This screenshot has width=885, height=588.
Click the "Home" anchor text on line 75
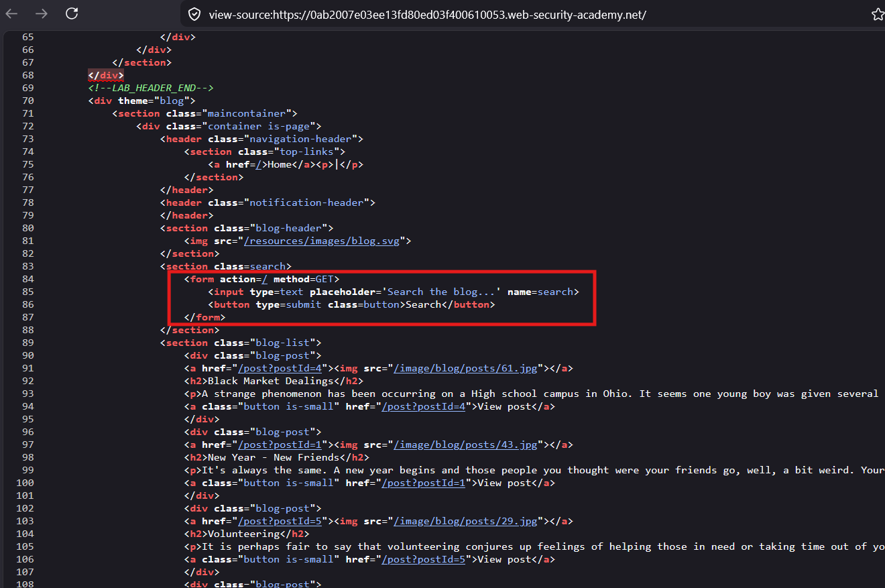tap(280, 164)
